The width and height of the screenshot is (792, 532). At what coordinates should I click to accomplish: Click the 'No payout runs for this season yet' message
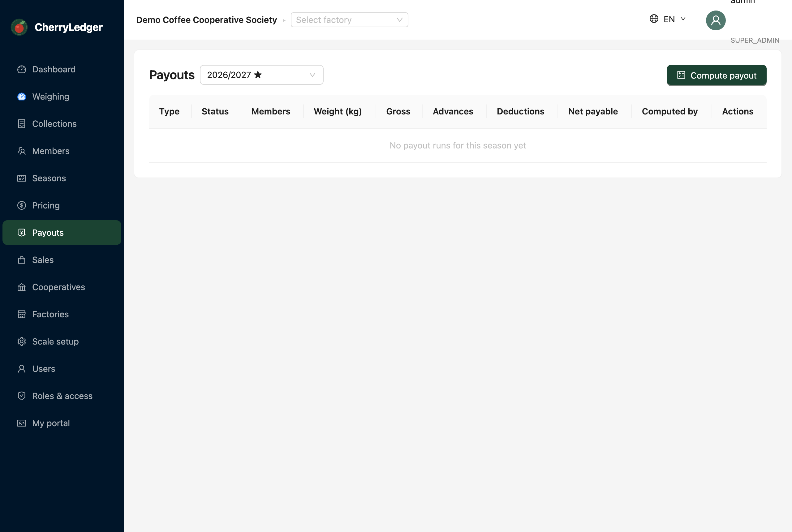[458, 145]
